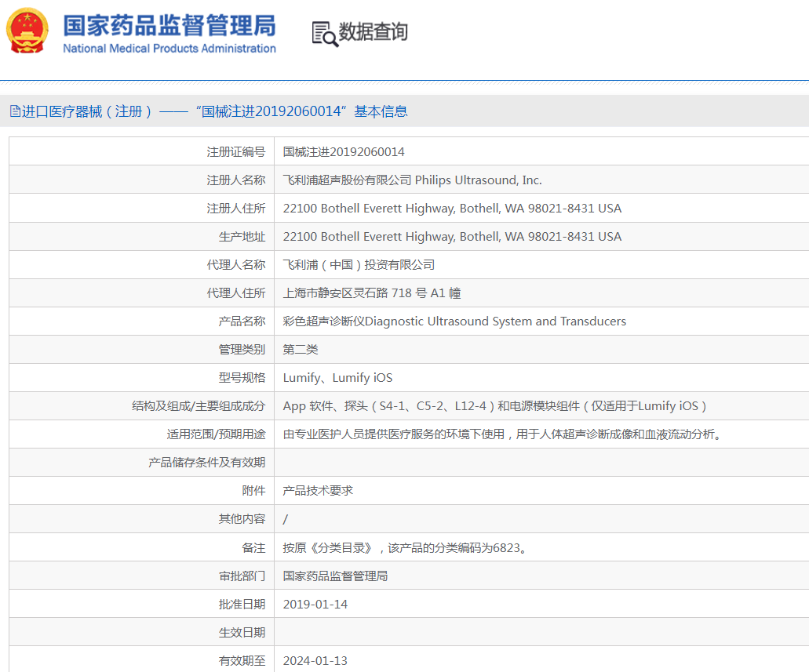Click National Medical Products Administration text
Viewport: 809px width, 672px height.
tap(169, 49)
